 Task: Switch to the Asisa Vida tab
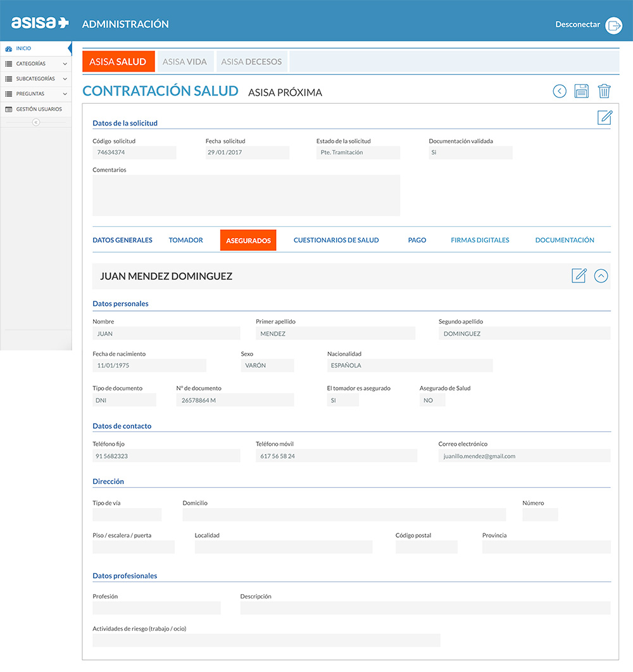point(185,62)
